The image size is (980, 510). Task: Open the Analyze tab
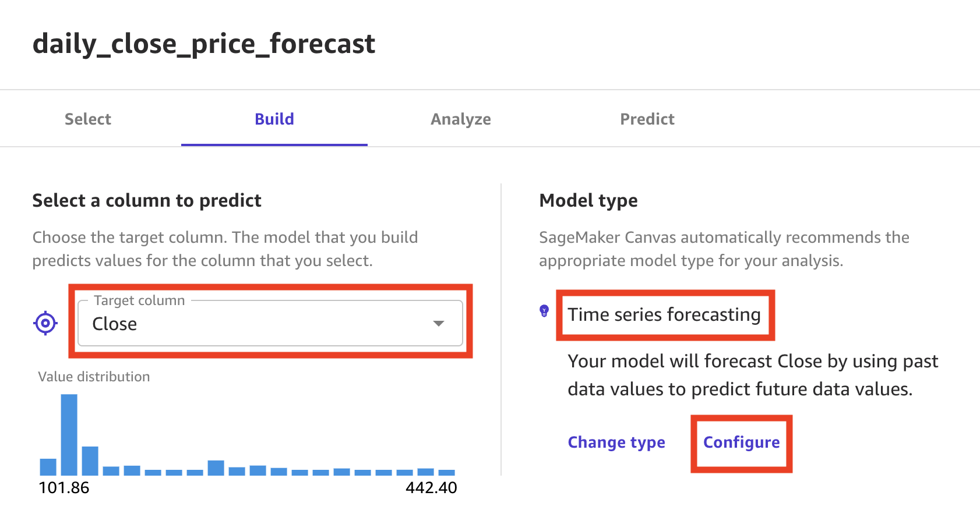tap(461, 119)
